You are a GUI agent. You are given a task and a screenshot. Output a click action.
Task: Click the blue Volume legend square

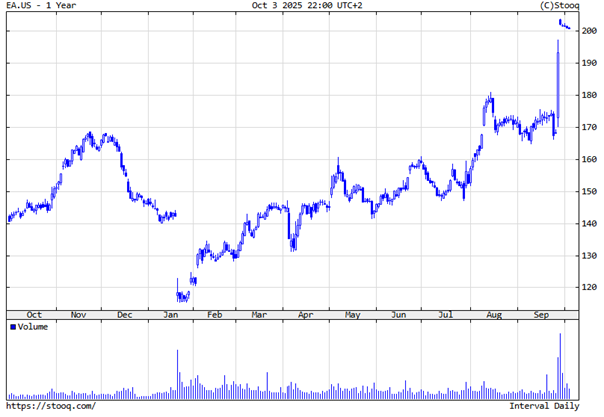[x=12, y=326]
